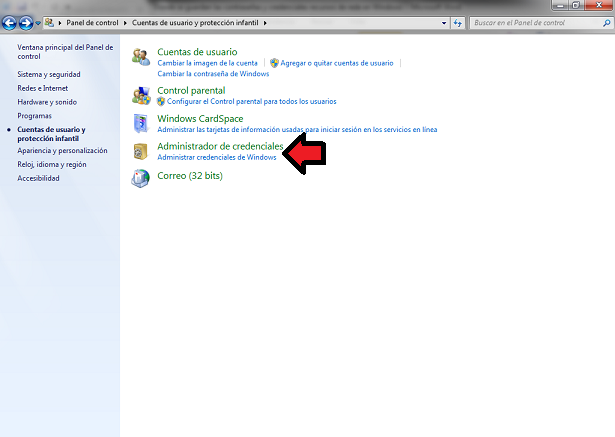The image size is (615, 437).
Task: Open Administrador de credenciales heading
Action: (220, 146)
